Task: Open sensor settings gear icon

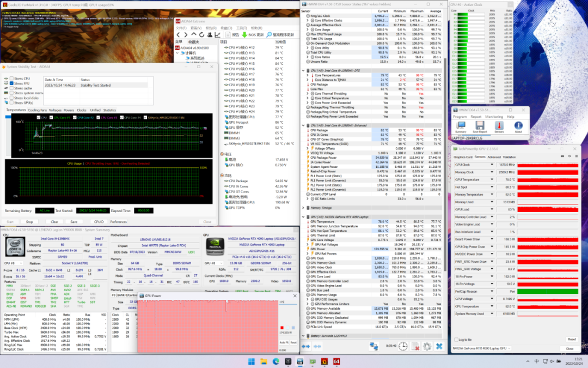Action: [x=426, y=346]
